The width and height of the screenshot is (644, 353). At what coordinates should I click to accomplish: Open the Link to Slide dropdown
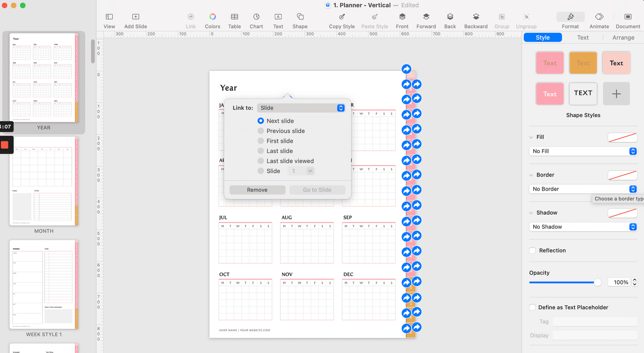pyautogui.click(x=301, y=108)
